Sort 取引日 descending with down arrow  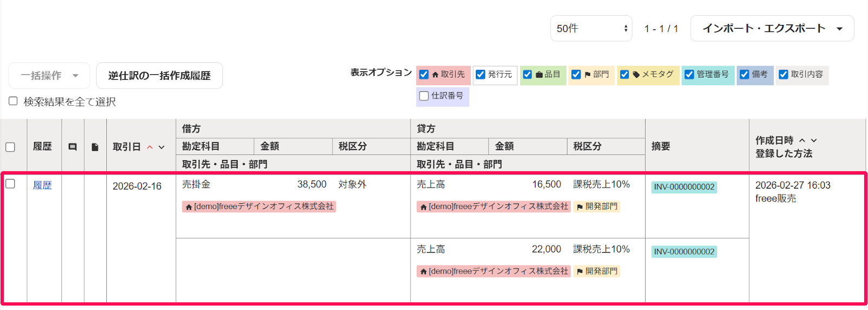click(162, 147)
